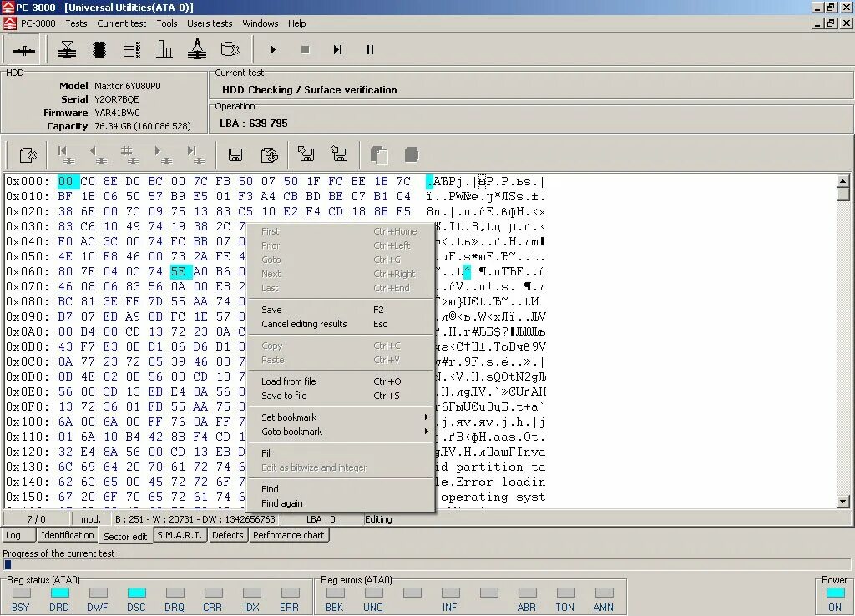Click the hex editor scrollbar up arrow
This screenshot has width=855, height=616.
(x=843, y=180)
